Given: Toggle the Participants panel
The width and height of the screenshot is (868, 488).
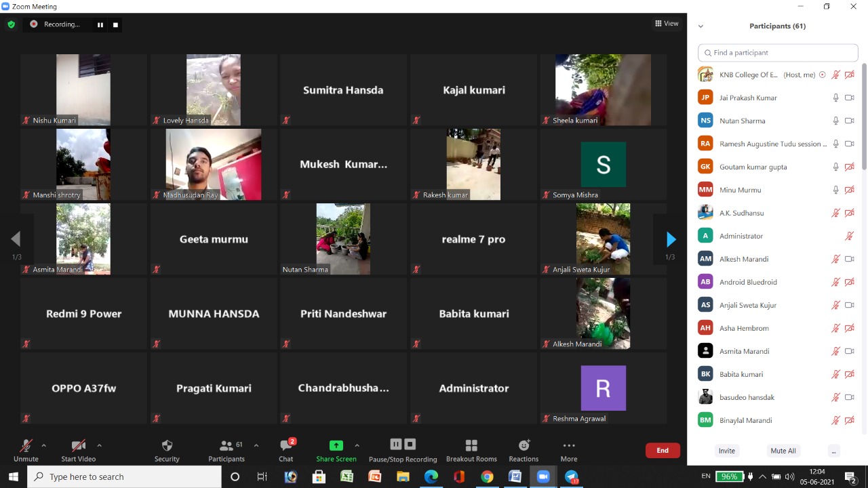Looking at the screenshot, I should (226, 450).
